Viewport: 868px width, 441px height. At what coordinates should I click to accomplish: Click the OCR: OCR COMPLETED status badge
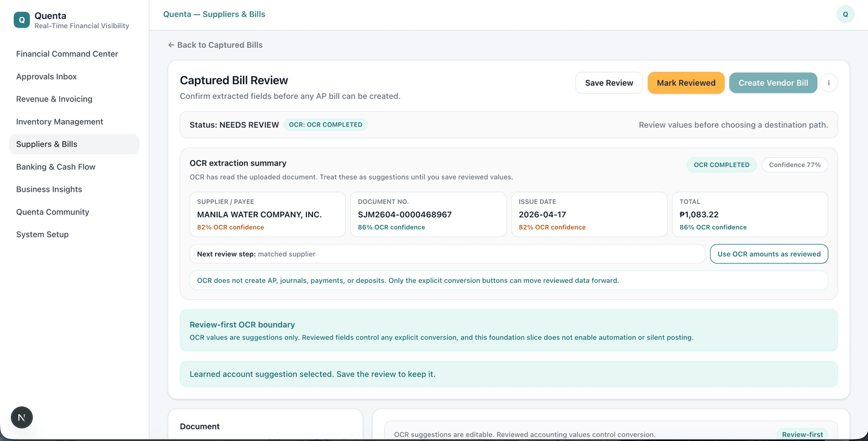click(325, 125)
